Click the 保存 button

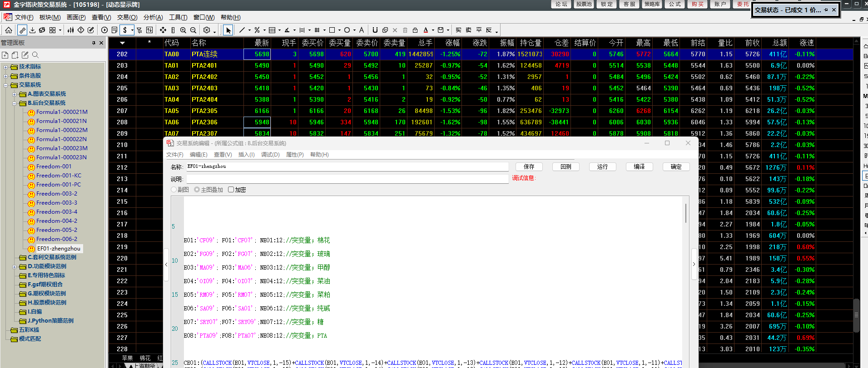[x=529, y=167]
